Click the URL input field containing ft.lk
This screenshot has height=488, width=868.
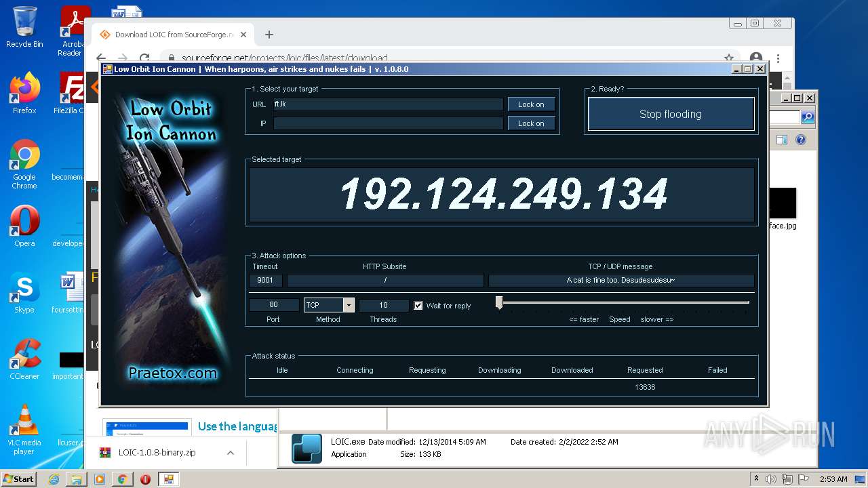coord(388,104)
